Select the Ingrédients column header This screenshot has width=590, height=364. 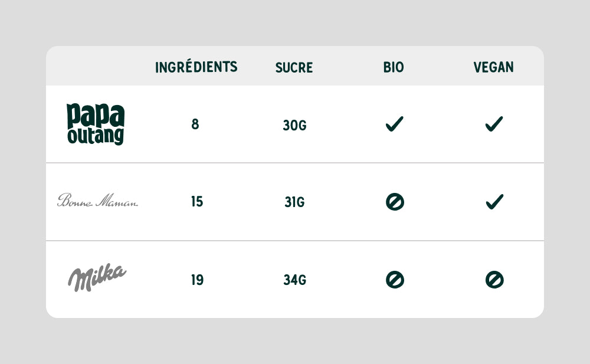click(196, 67)
